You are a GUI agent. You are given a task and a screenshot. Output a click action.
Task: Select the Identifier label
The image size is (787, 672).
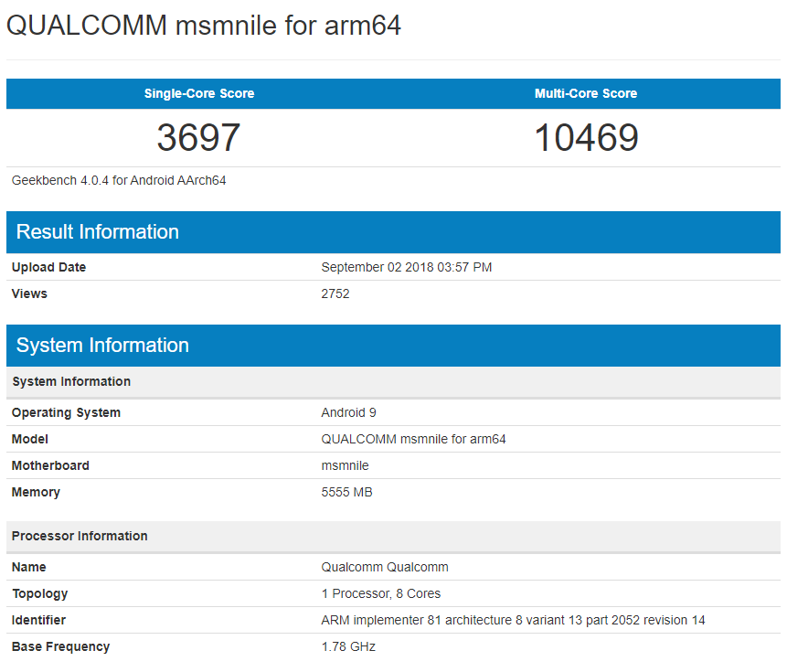(x=38, y=620)
